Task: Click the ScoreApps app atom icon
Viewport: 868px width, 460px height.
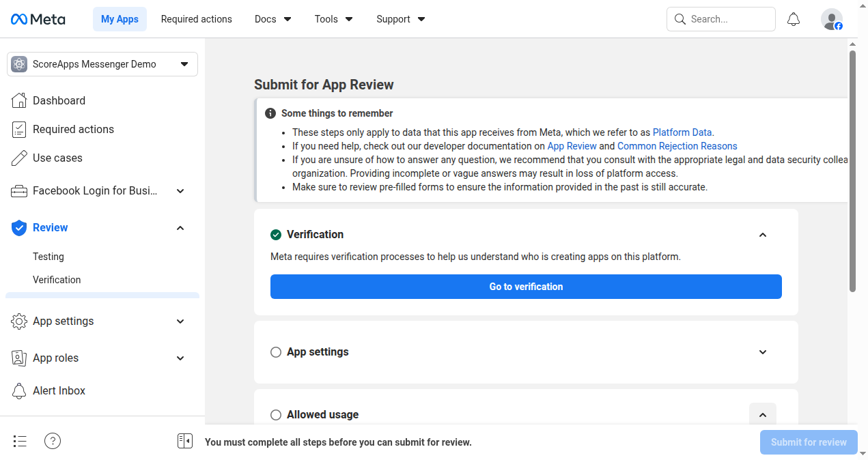Action: click(x=19, y=64)
